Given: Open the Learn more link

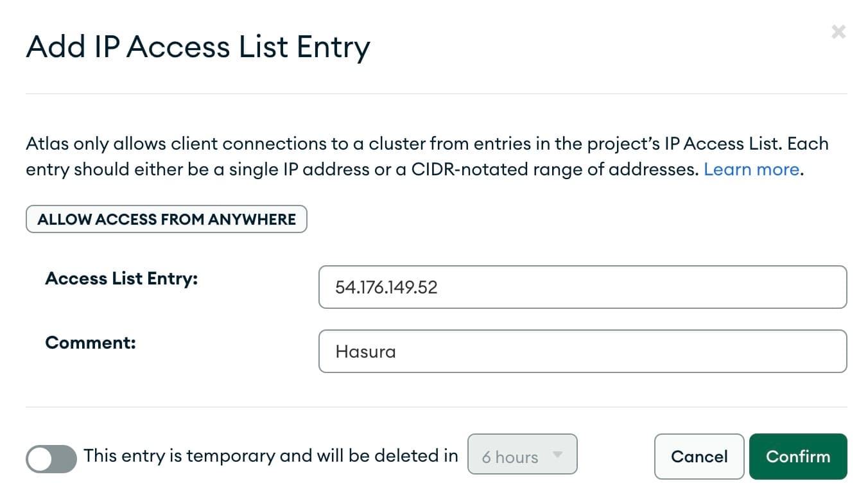Looking at the screenshot, I should click(x=751, y=170).
